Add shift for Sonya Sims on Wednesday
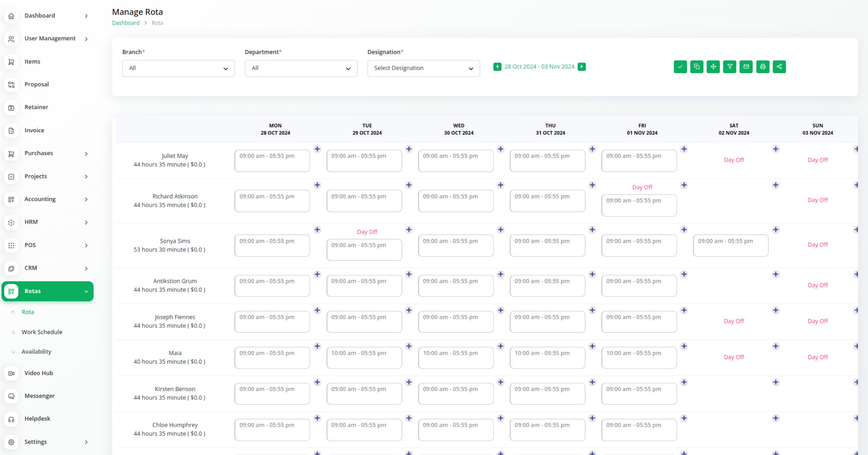This screenshot has width=868, height=455. point(500,230)
